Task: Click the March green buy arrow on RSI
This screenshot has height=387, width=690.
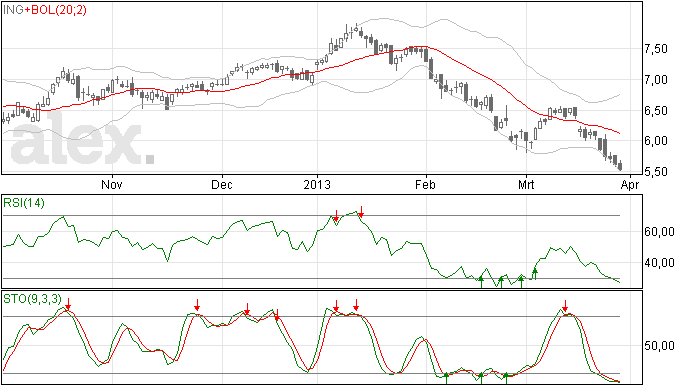Action: coord(535,274)
